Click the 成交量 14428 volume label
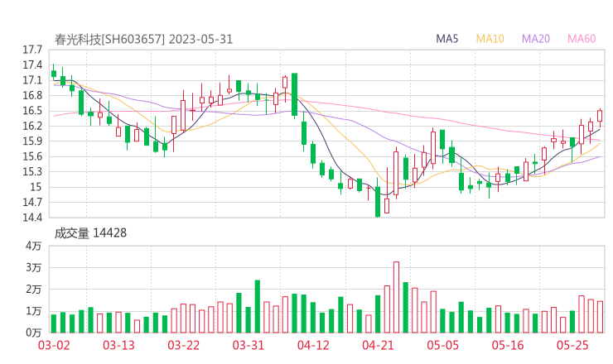This screenshot has height=364, width=613. click(90, 233)
